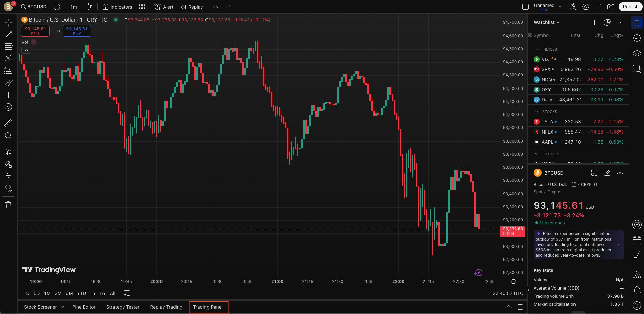Open the Pine Editor tab
The width and height of the screenshot is (644, 314).
[x=84, y=307]
